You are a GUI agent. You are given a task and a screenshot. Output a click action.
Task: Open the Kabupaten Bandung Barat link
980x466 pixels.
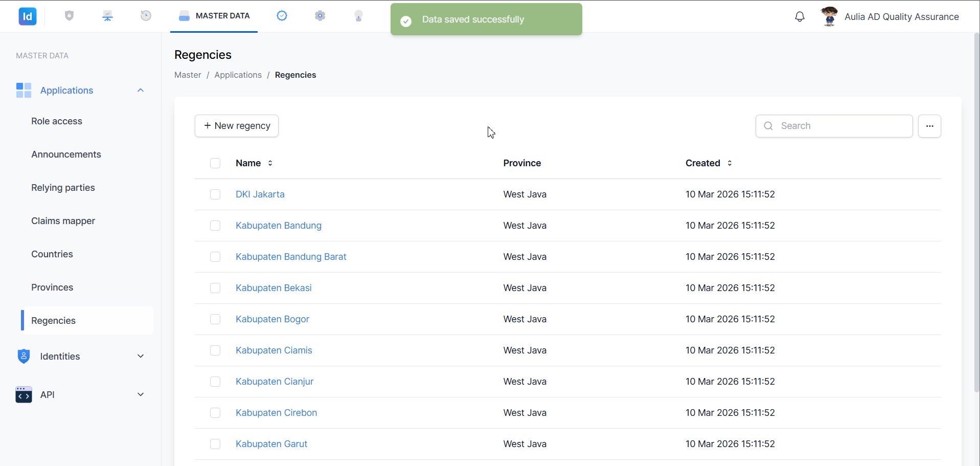click(291, 257)
